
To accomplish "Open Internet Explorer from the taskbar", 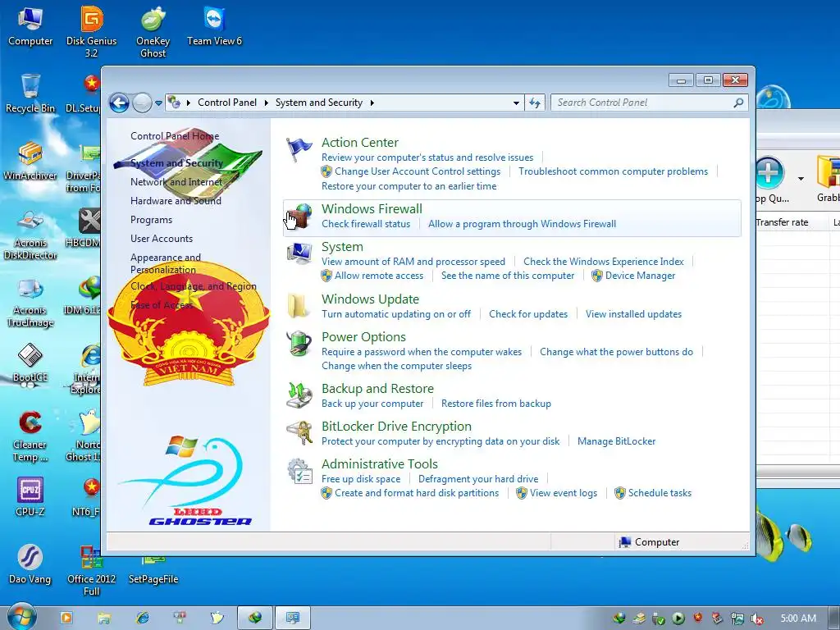I will click(143, 618).
